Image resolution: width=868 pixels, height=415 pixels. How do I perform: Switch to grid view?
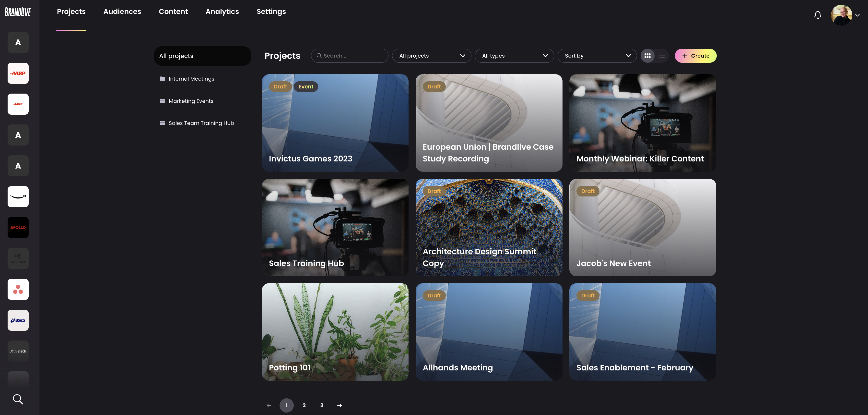click(647, 56)
